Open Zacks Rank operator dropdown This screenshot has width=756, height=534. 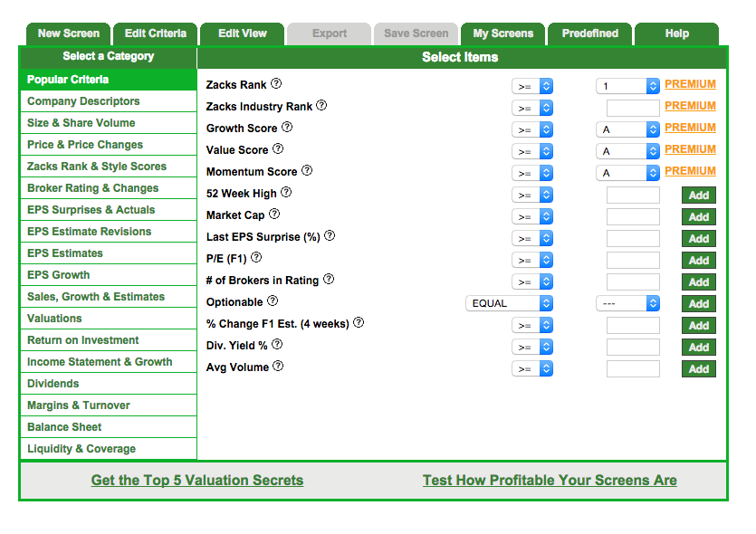click(532, 86)
